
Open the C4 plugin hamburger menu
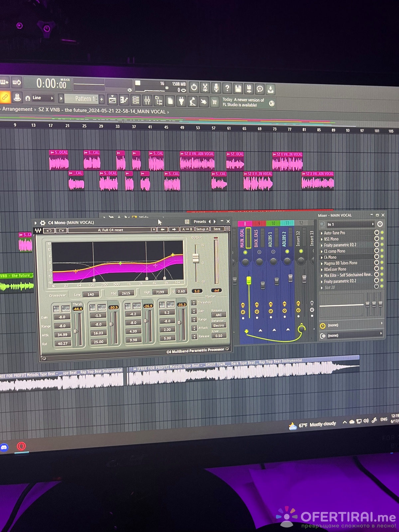click(x=227, y=229)
